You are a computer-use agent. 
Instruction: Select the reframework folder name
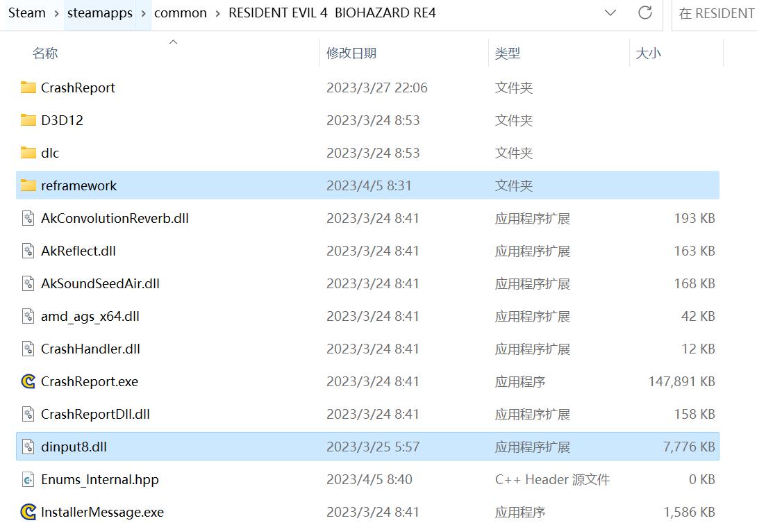[x=78, y=186]
